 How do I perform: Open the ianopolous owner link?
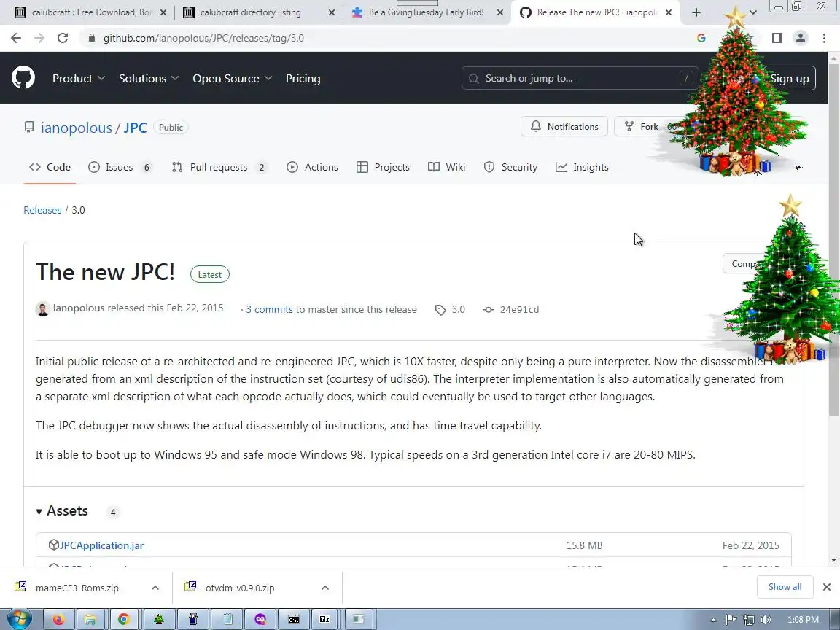coord(77,128)
